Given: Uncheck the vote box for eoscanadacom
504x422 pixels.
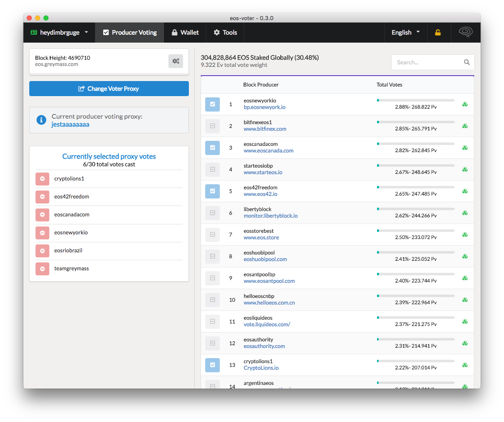Looking at the screenshot, I should [212, 148].
